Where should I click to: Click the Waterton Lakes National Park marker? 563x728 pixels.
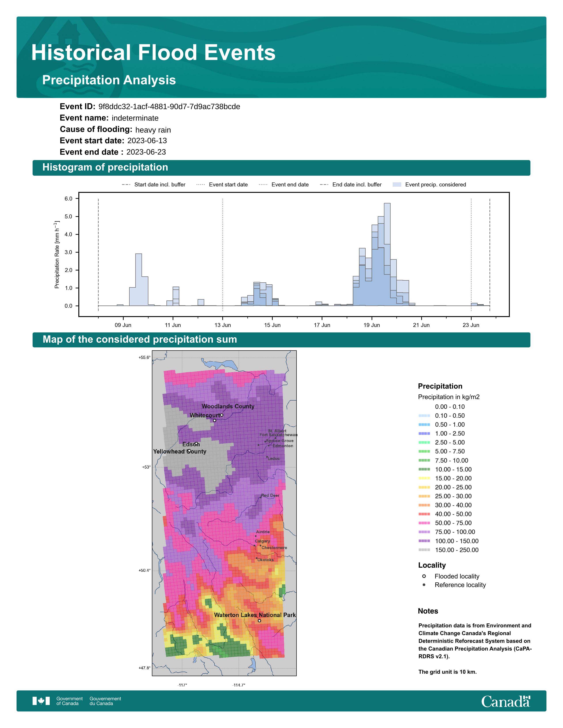[x=259, y=621]
